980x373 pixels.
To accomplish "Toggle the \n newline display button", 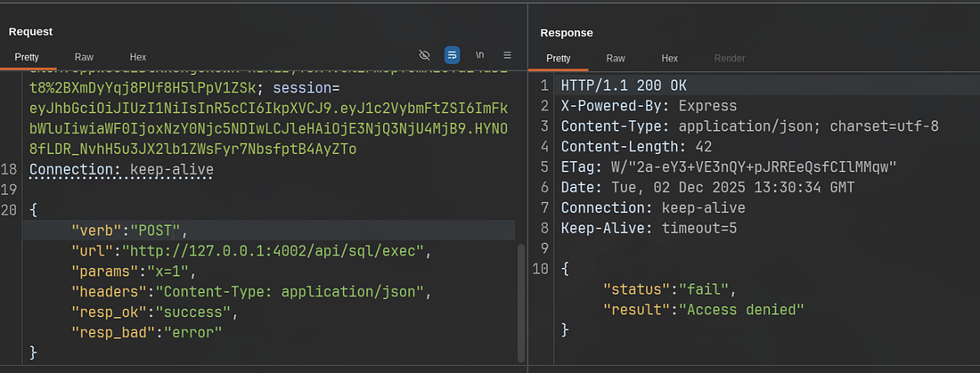I will click(479, 55).
